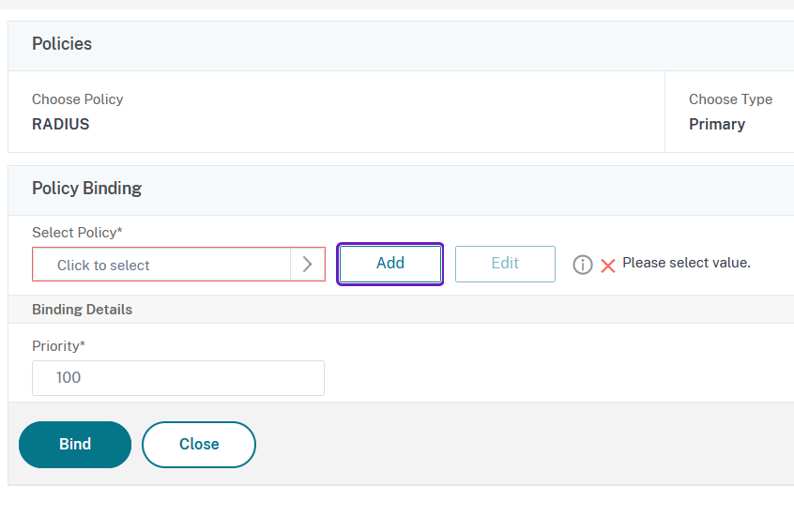
Task: Click the Policy Binding section header
Action: 86,189
